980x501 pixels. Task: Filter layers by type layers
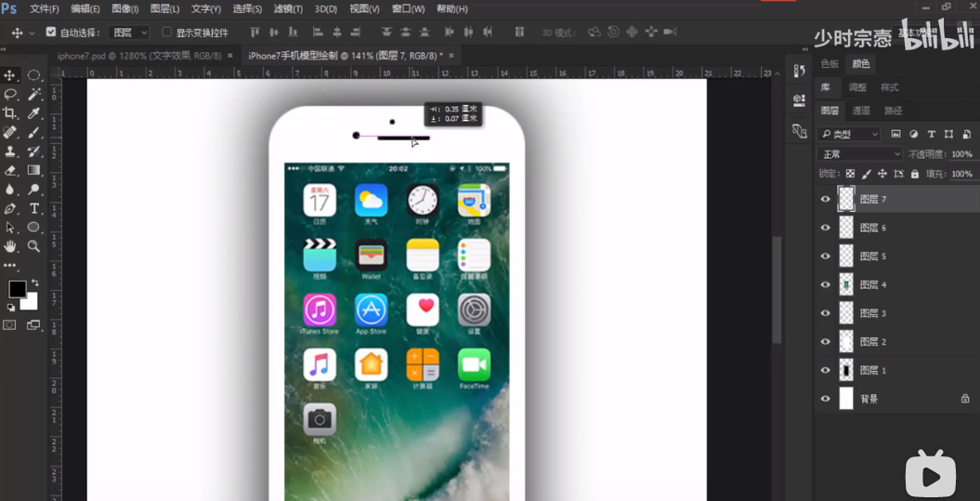932,134
